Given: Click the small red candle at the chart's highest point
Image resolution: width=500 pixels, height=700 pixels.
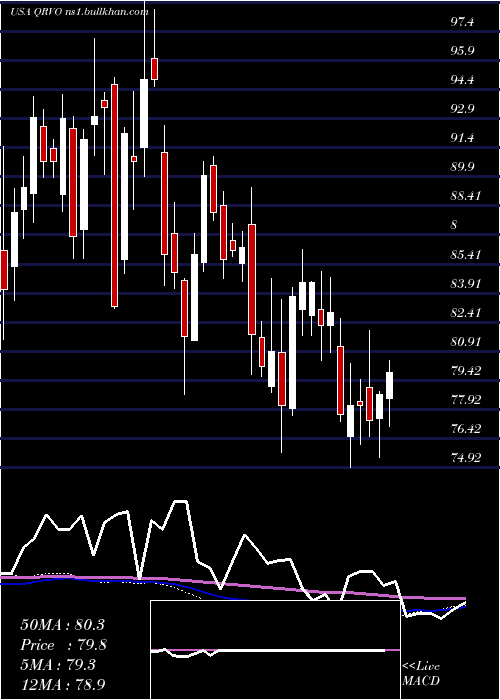Looking at the screenshot, I should (154, 69).
